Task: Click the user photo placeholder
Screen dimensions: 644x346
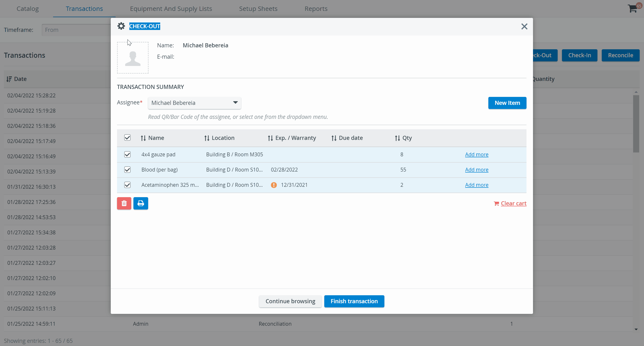Action: (133, 58)
